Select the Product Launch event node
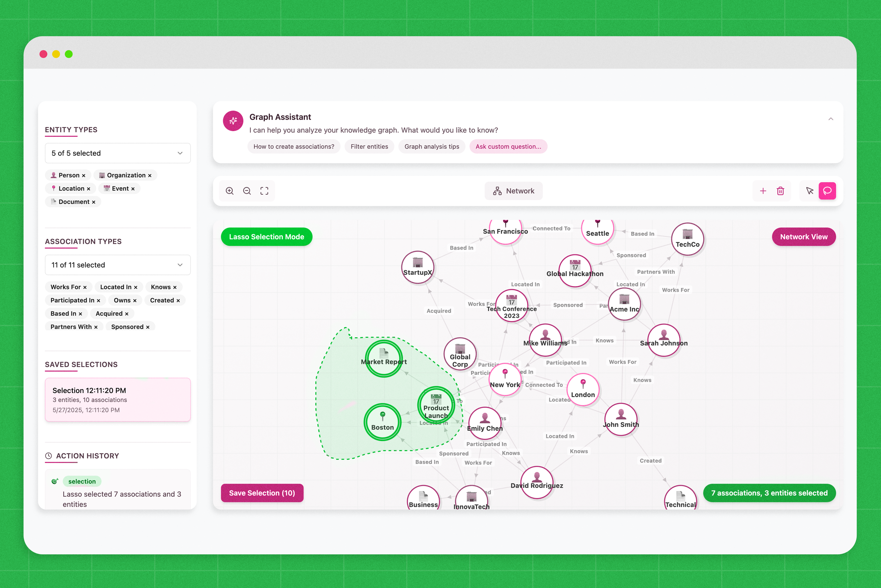The width and height of the screenshot is (881, 588). [x=436, y=405]
